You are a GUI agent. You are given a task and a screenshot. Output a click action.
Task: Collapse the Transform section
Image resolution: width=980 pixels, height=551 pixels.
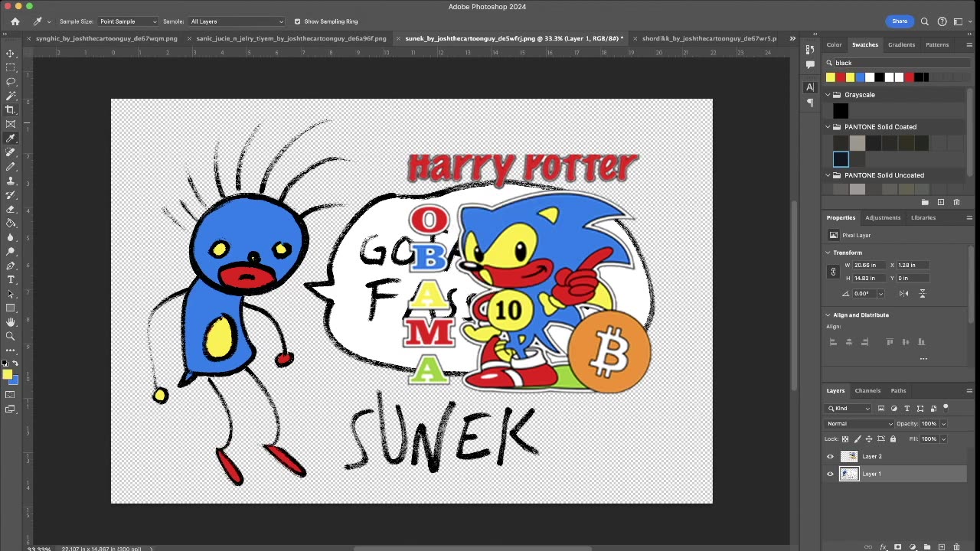pos(828,253)
